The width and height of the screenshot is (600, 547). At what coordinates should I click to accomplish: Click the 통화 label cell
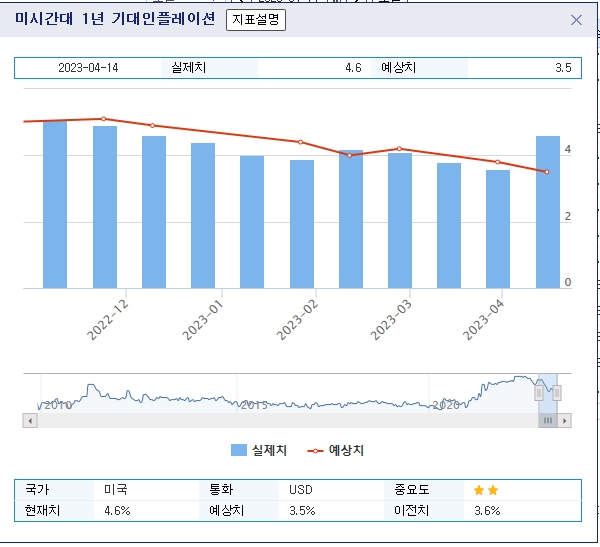coord(221,490)
